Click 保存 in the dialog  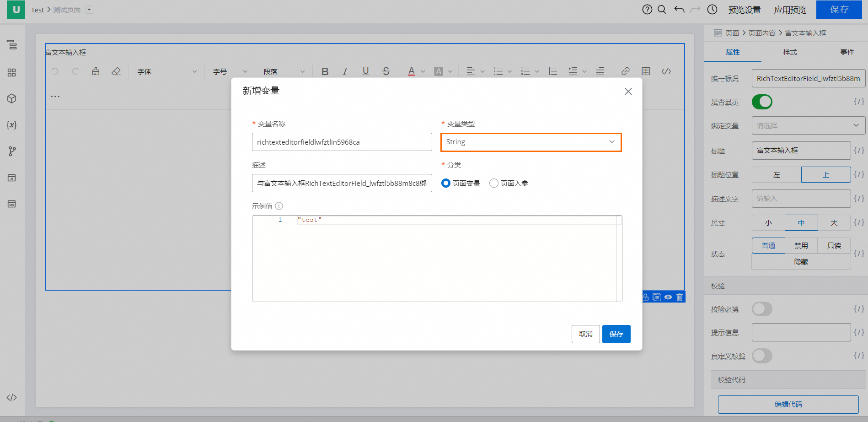tap(616, 334)
